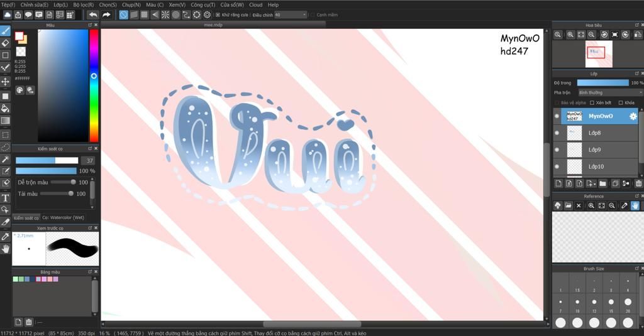Hide the MynOwO layer
Viewport: 644px width, 336px height.
557,117
